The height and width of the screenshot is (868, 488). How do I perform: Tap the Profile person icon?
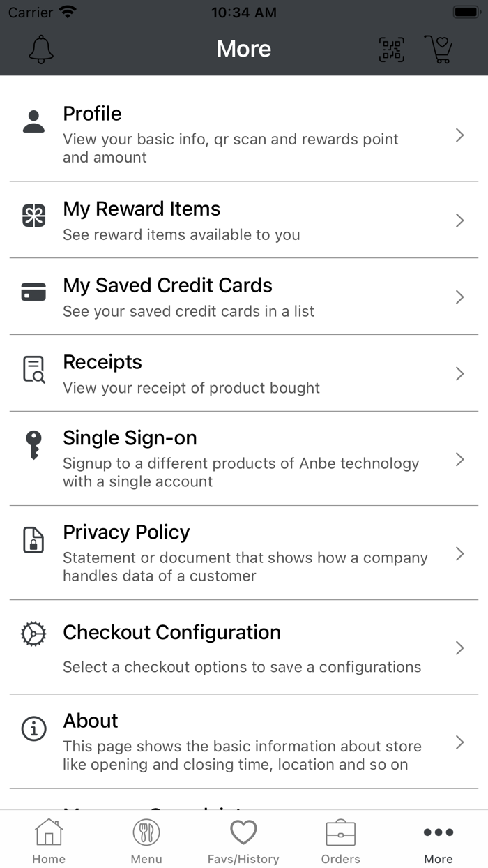tap(33, 121)
